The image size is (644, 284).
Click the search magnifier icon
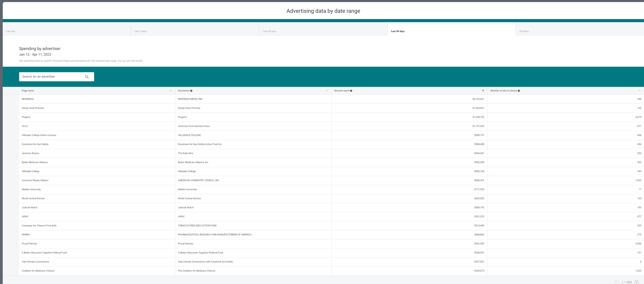pyautogui.click(x=87, y=77)
